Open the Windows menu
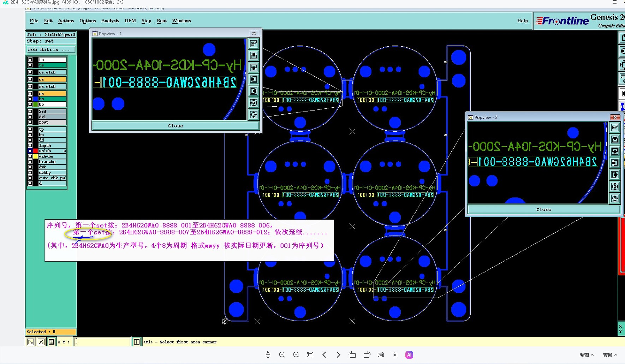This screenshot has height=364, width=625. pyautogui.click(x=181, y=21)
